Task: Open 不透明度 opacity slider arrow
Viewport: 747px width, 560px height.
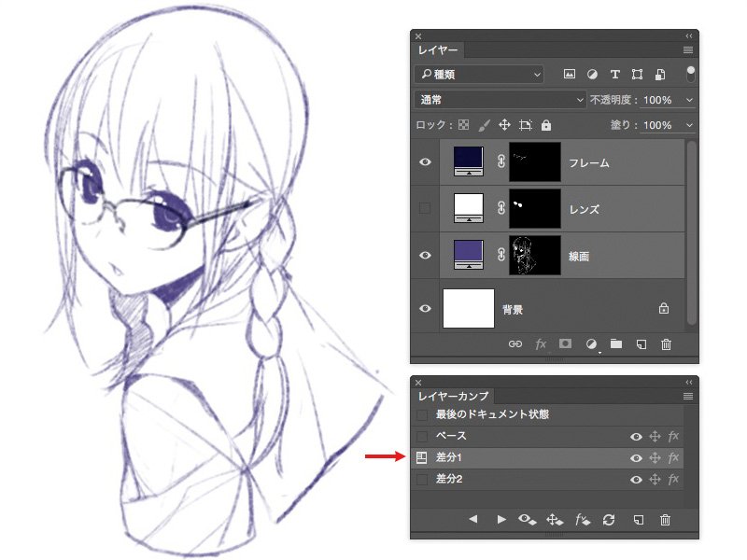Action: coord(689,100)
